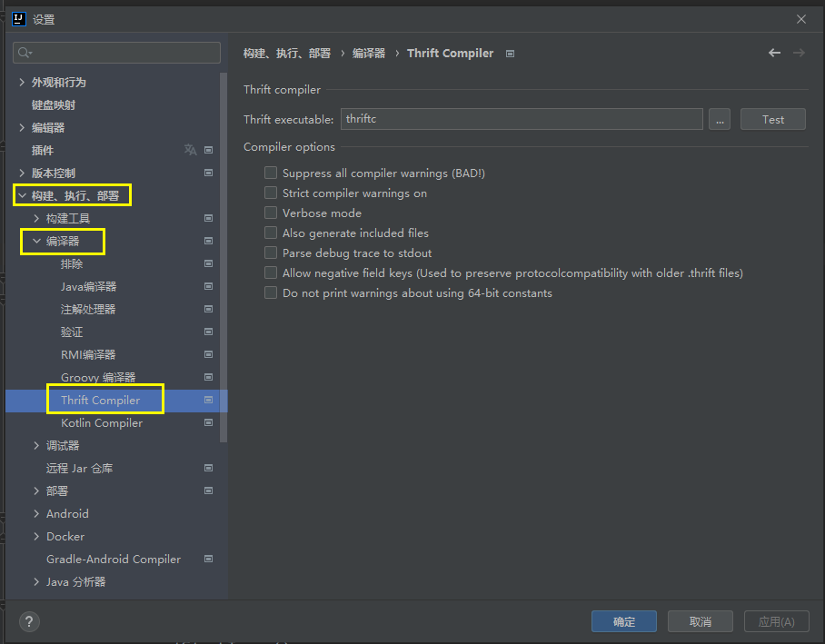
Task: Click the project icon next to 版本控制
Action: [x=208, y=173]
